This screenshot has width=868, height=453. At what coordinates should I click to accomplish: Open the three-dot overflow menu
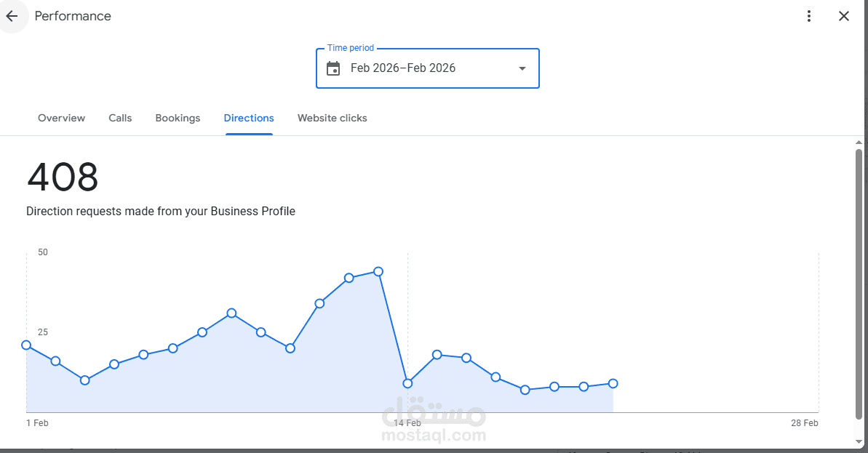[809, 15]
